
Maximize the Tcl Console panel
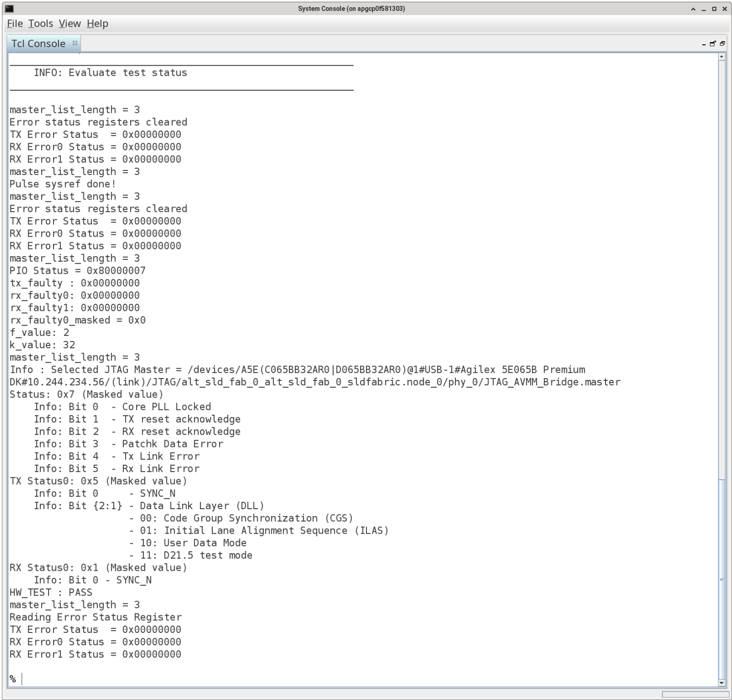pos(722,44)
